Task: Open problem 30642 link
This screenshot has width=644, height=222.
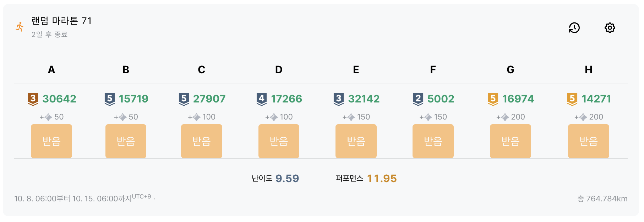Action: 59,99
